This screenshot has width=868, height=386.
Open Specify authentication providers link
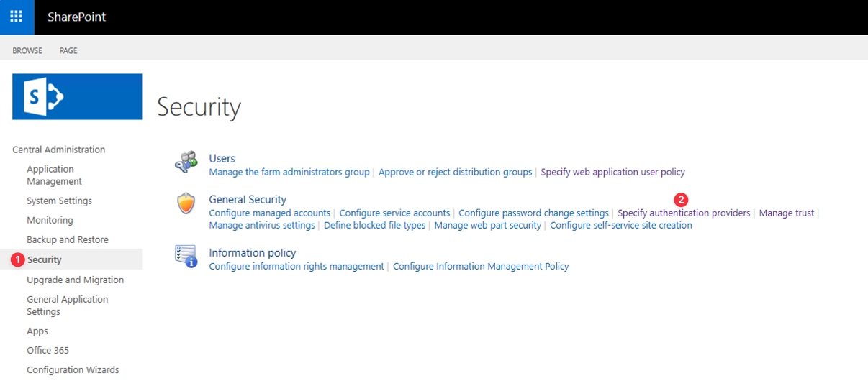[x=684, y=213]
